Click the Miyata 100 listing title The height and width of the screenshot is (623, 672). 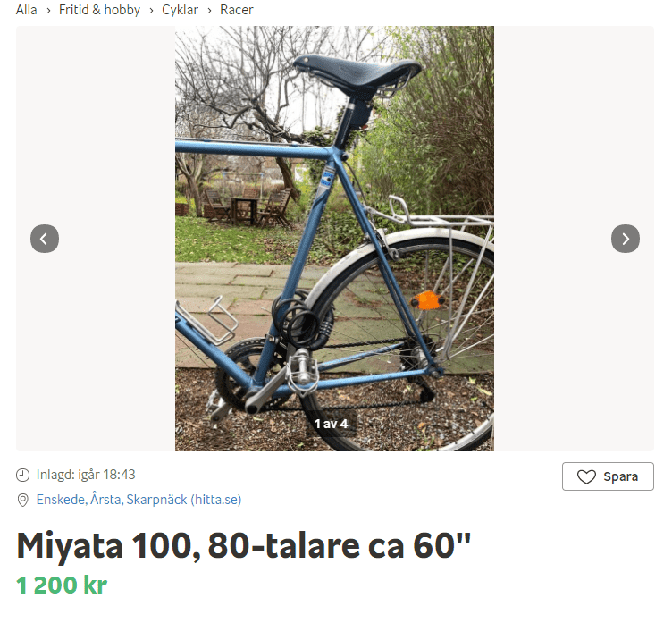point(243,545)
